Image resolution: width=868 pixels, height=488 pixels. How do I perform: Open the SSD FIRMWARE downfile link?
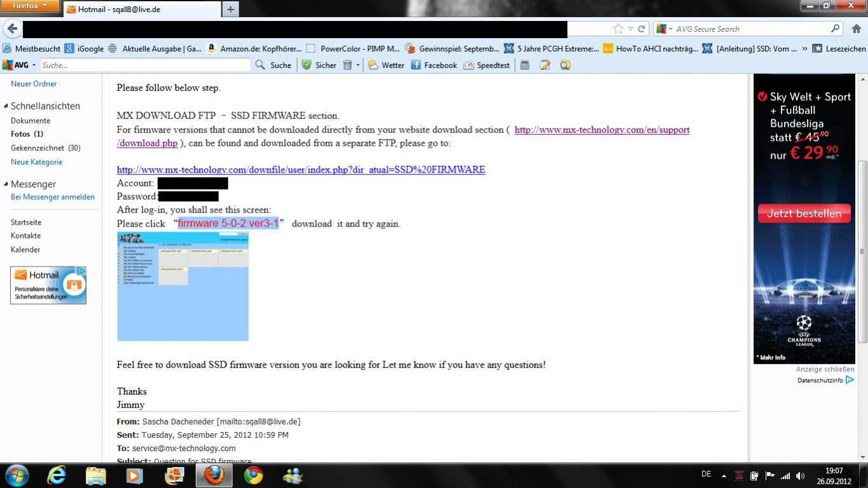(301, 169)
